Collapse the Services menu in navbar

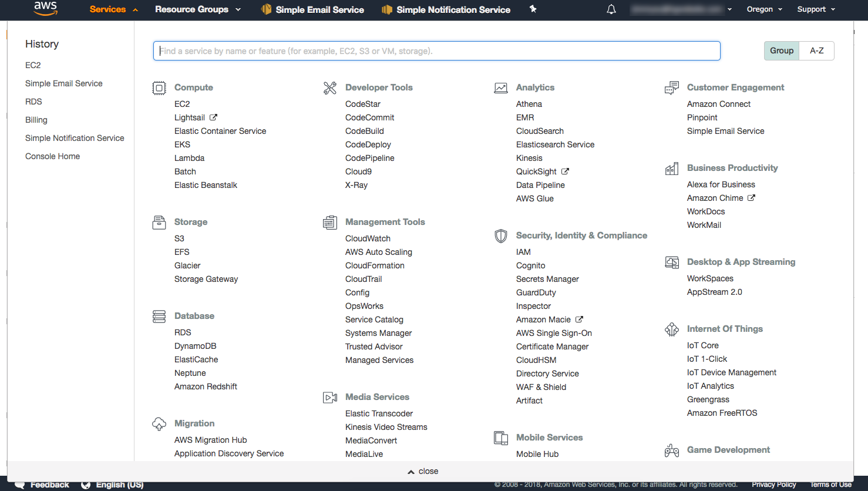pos(114,9)
